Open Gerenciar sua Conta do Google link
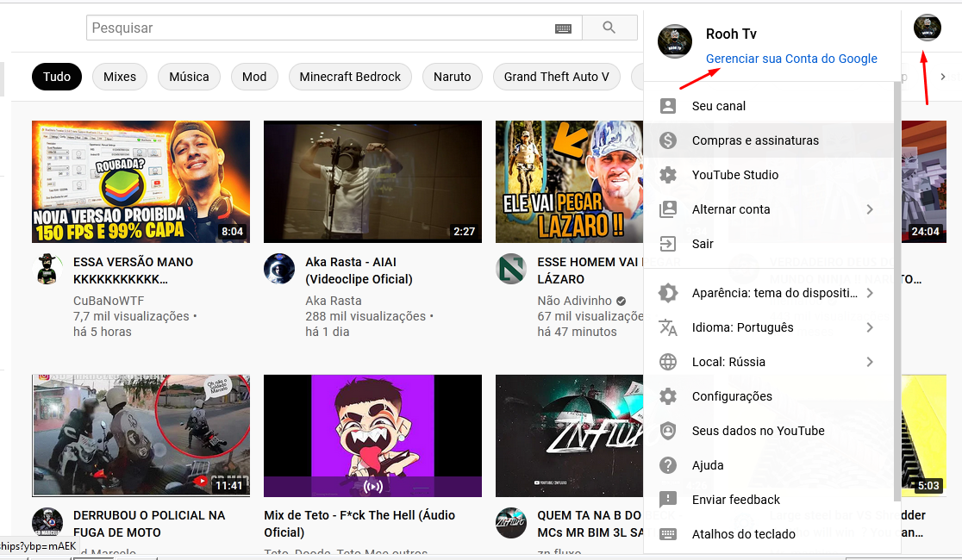The width and height of the screenshot is (962, 560). pyautogui.click(x=791, y=59)
